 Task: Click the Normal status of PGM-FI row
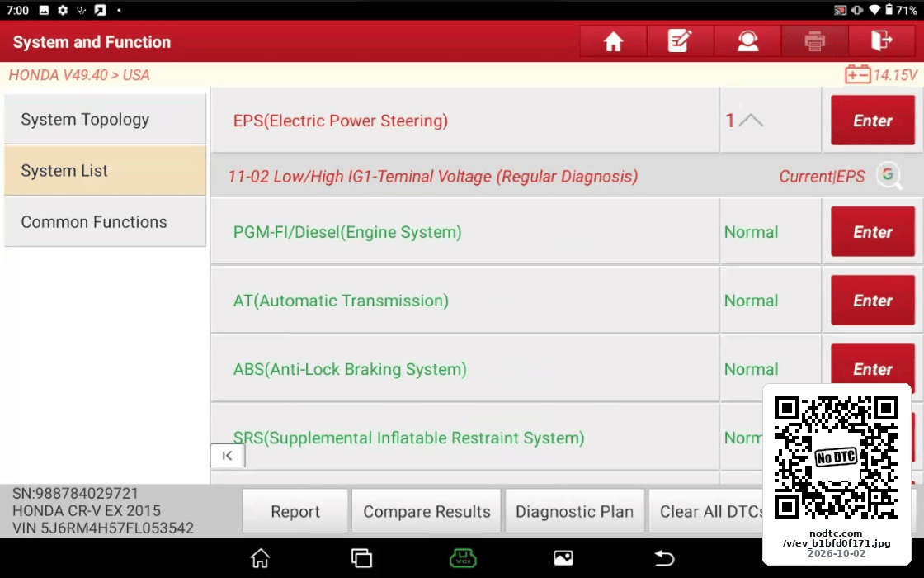(752, 232)
